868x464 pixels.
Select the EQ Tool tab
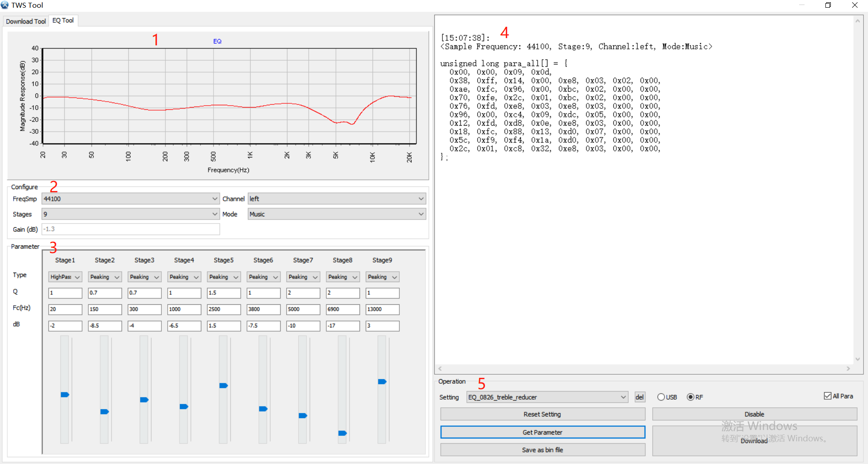pyautogui.click(x=63, y=21)
